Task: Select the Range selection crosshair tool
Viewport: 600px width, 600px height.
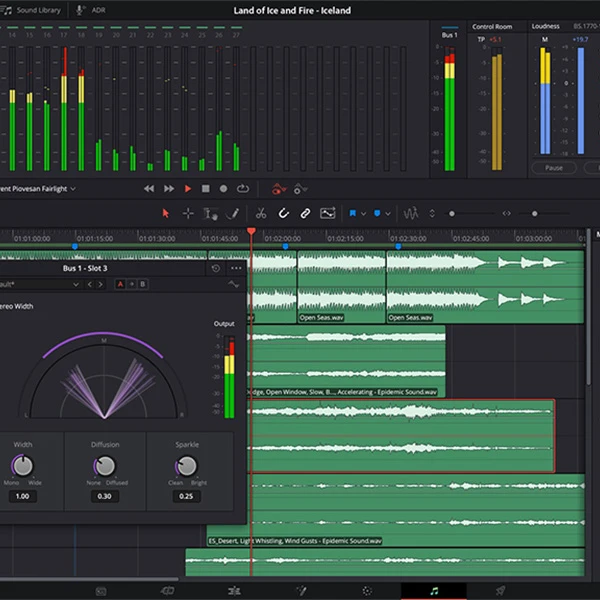Action: tap(188, 213)
